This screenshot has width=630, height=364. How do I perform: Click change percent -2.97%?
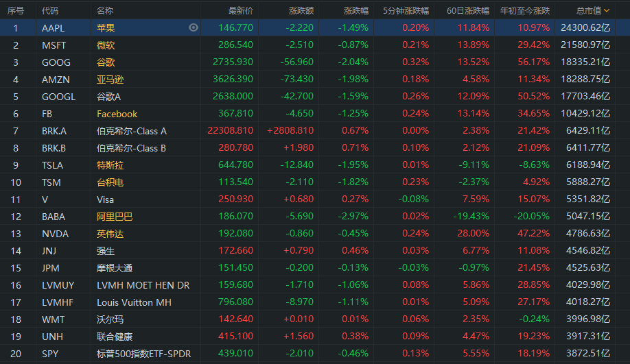[353, 217]
